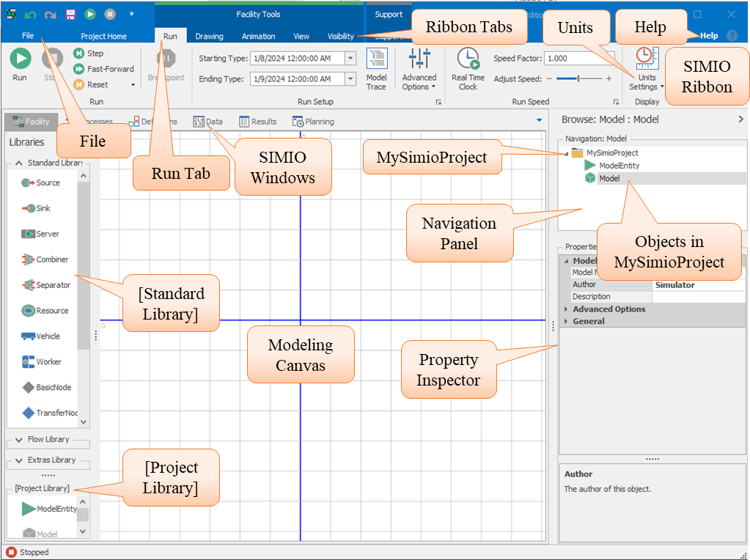Click the question mark help icon
The width and height of the screenshot is (750, 560).
(732, 35)
